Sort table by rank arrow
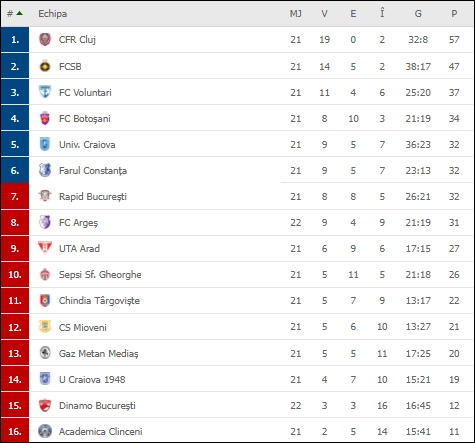Screen dimensions: 475x443 coord(19,13)
